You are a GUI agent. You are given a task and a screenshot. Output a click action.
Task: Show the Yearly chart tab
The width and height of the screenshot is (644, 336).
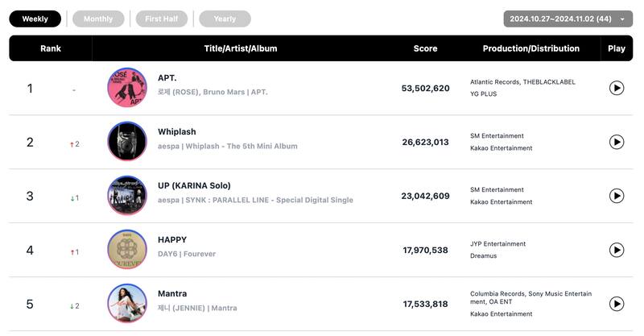[225, 19]
